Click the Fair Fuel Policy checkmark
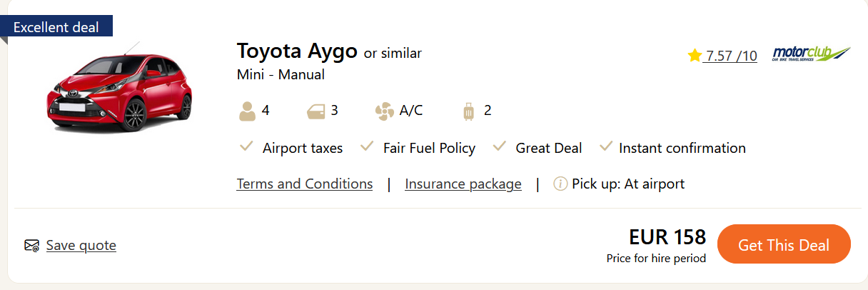Viewport: 868px width, 290px height. click(368, 147)
